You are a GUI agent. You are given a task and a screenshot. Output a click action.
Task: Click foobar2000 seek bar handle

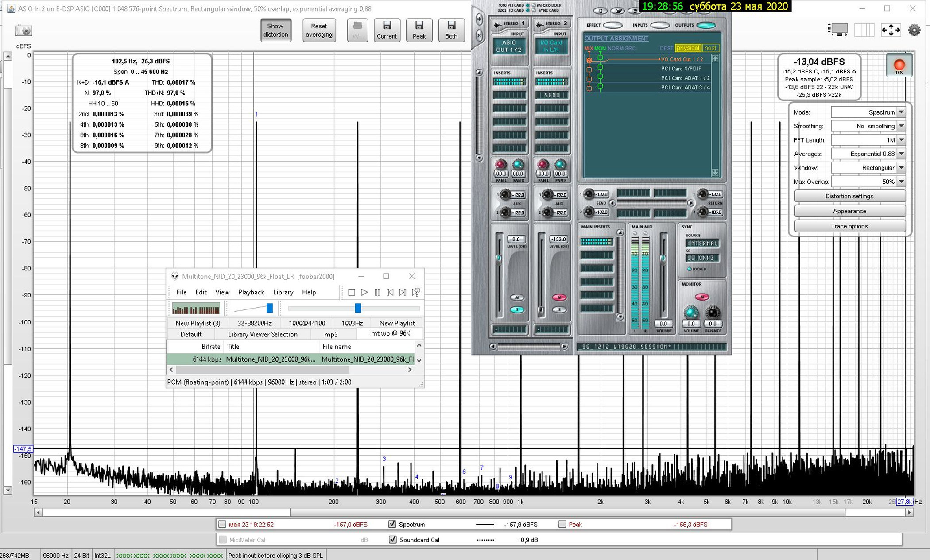pyautogui.click(x=358, y=308)
